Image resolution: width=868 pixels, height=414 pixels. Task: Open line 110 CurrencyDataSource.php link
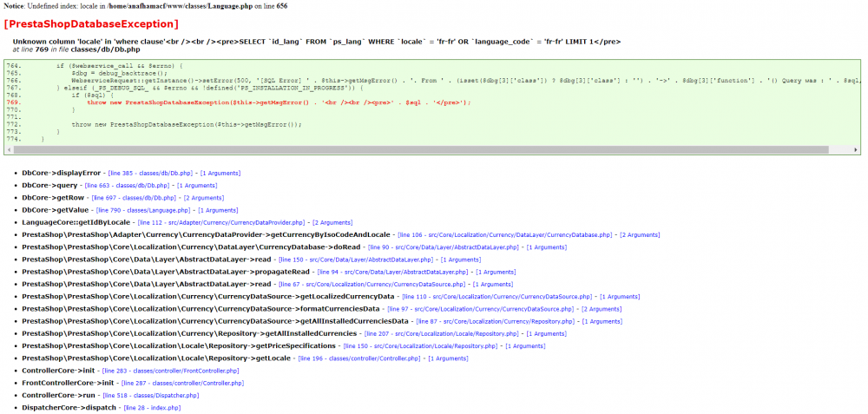tap(497, 297)
